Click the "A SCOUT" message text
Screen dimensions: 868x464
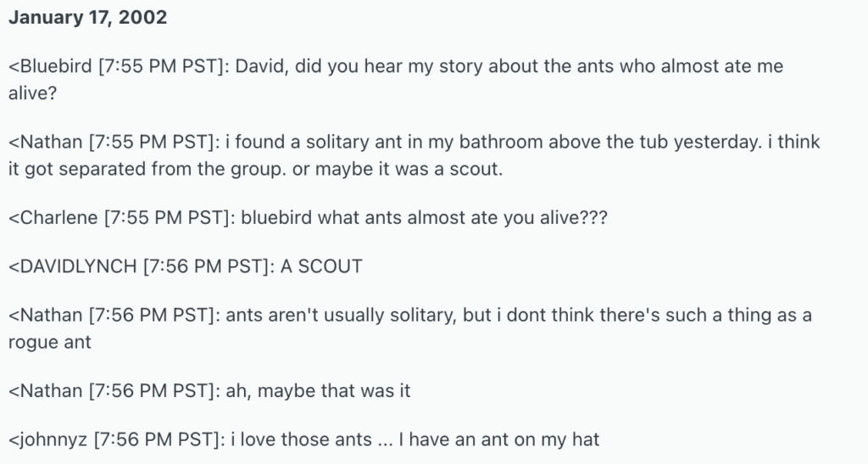click(323, 266)
